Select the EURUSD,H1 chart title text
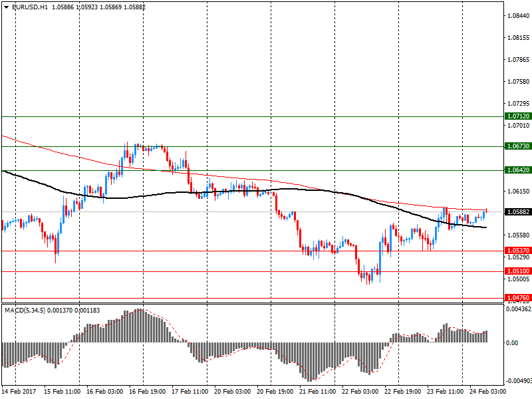 click(x=30, y=7)
